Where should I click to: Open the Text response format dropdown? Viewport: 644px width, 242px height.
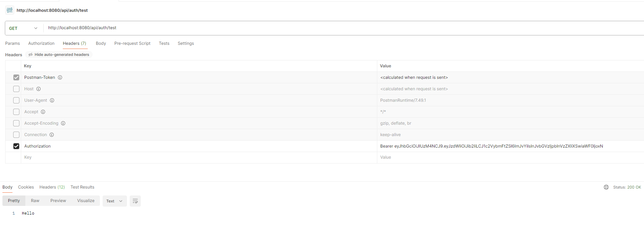114,201
